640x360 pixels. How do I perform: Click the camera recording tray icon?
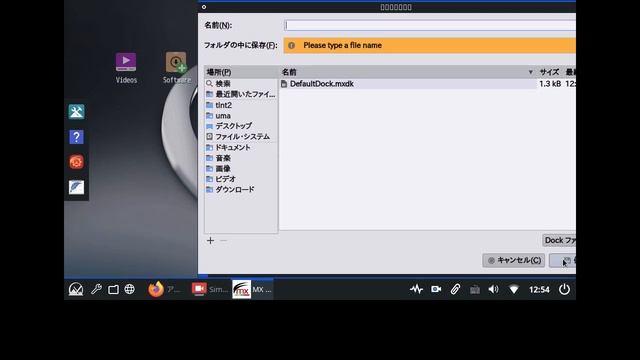[436, 289]
